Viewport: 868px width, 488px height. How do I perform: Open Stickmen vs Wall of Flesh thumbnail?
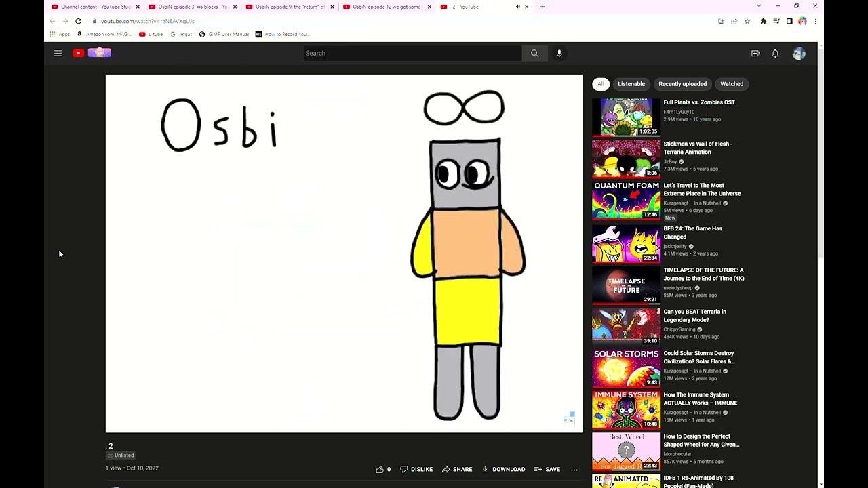[626, 159]
